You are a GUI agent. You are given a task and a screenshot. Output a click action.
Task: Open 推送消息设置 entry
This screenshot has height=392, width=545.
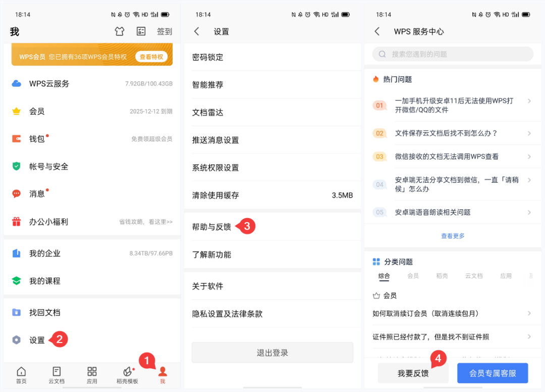click(x=272, y=140)
